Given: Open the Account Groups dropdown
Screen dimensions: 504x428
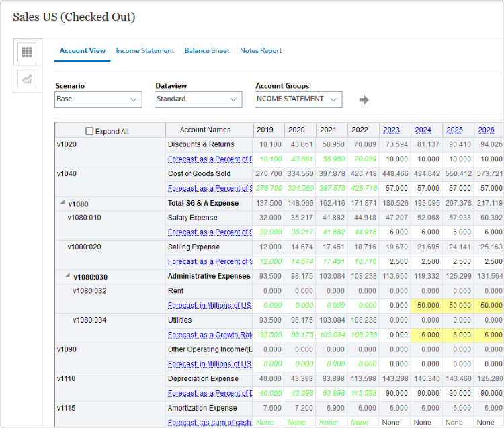Looking at the screenshot, I should 298,99.
